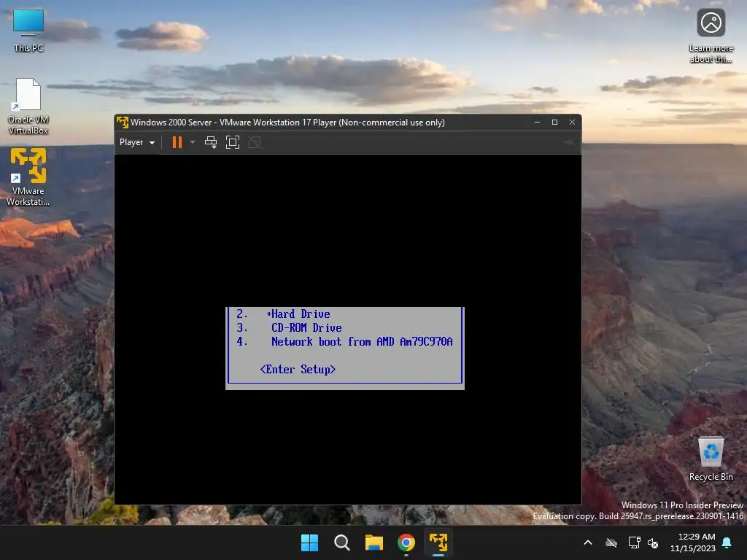Select the VMware Workstation desktop shortcut

[x=28, y=176]
